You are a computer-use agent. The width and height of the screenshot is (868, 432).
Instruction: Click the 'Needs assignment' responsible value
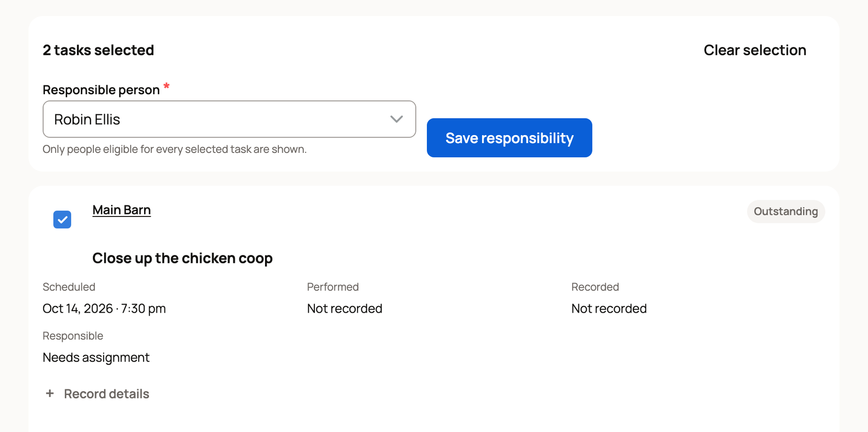(x=96, y=358)
